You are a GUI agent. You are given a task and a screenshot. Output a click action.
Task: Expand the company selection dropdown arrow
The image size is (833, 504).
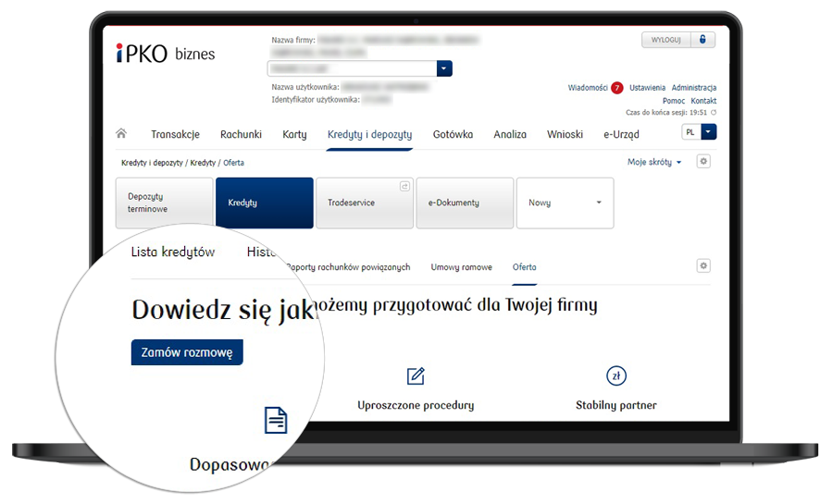(444, 69)
